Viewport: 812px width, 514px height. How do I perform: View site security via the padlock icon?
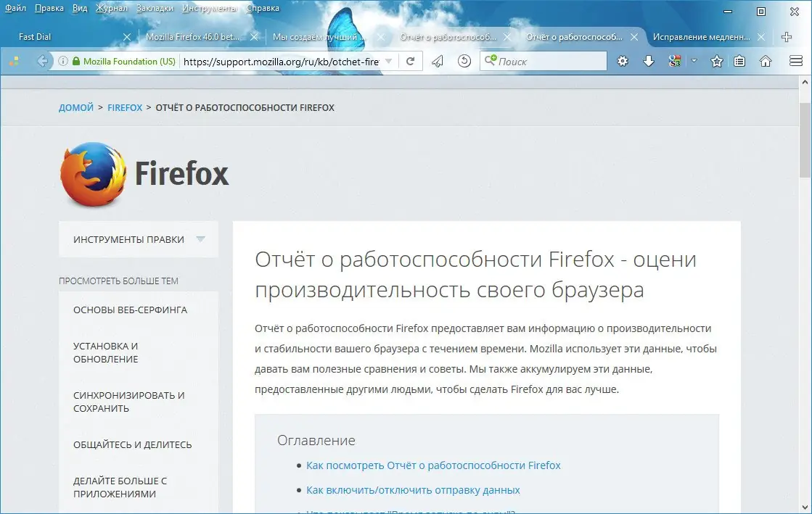click(76, 62)
